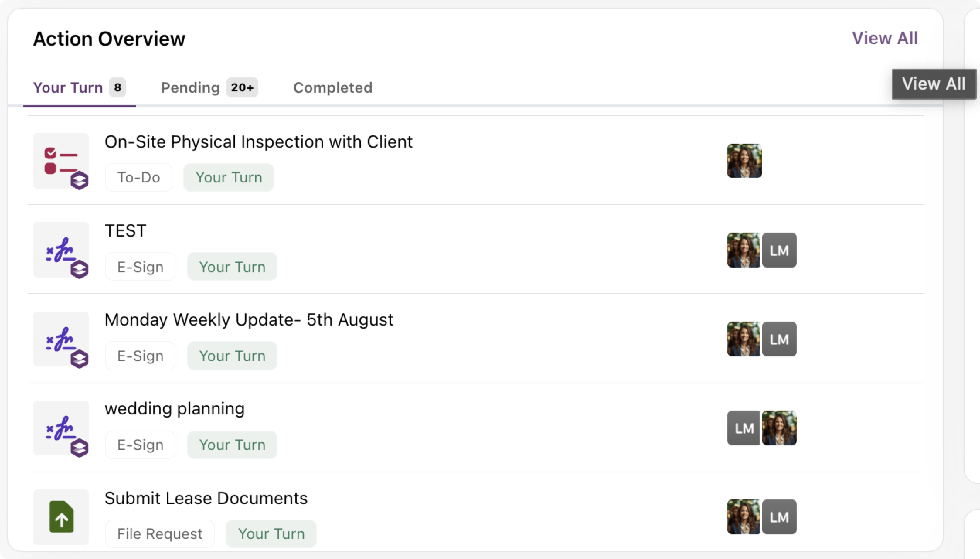The height and width of the screenshot is (559, 980).
Task: Open the To-Do checklist icon for On-Site Inspection
Action: [x=61, y=161]
